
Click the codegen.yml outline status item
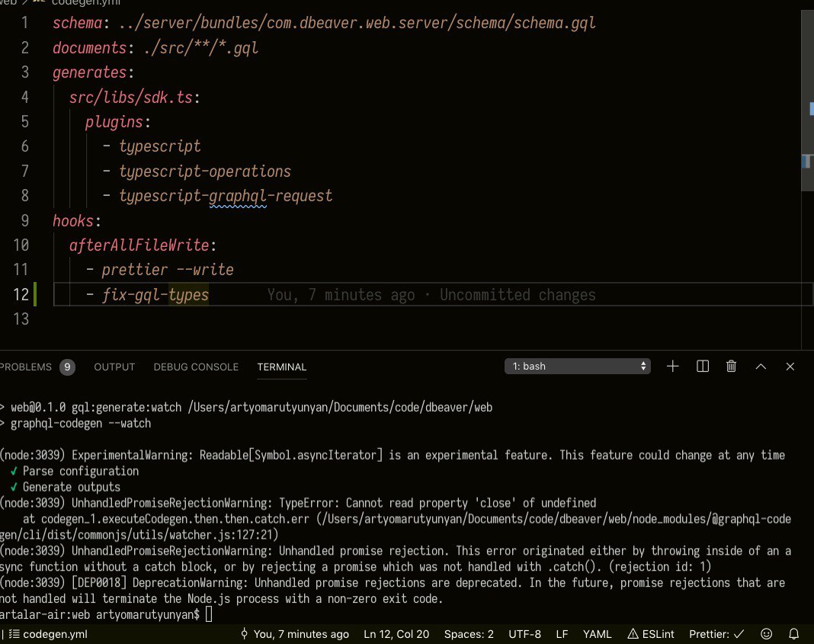point(48,633)
